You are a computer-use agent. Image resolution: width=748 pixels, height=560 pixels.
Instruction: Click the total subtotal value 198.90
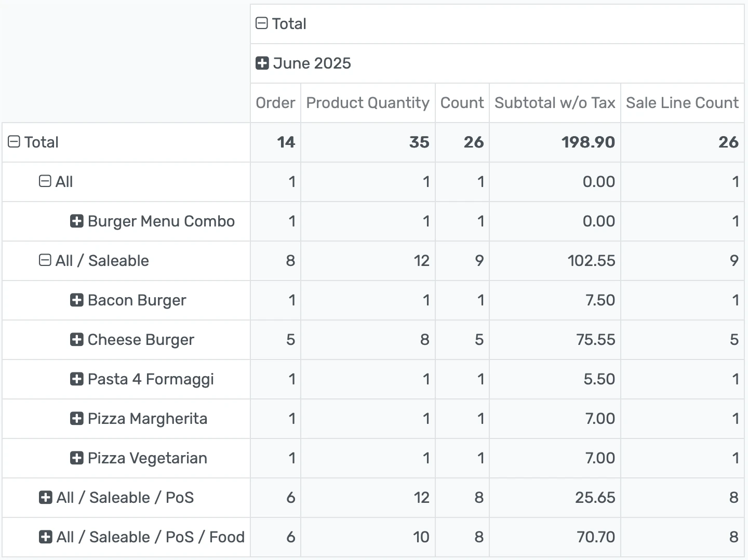(587, 141)
